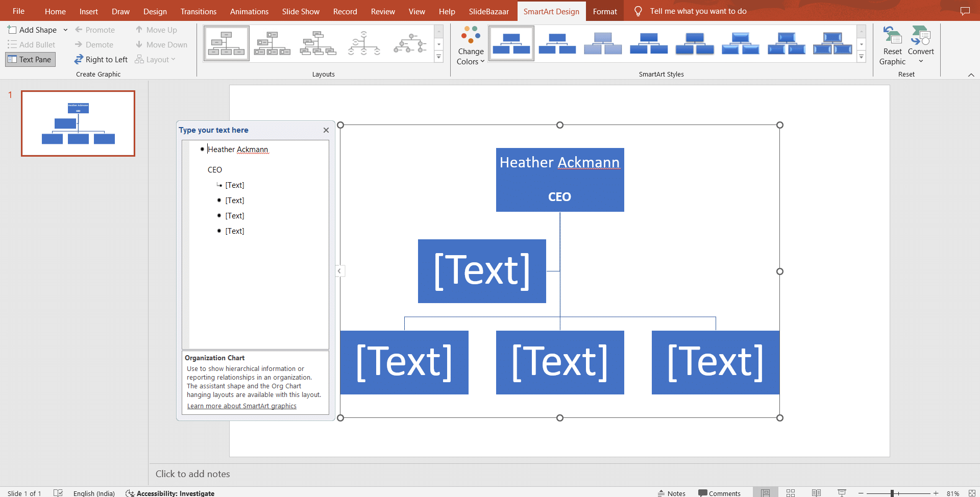
Task: Expand the SmartArt Styles gallery
Action: tap(862, 57)
